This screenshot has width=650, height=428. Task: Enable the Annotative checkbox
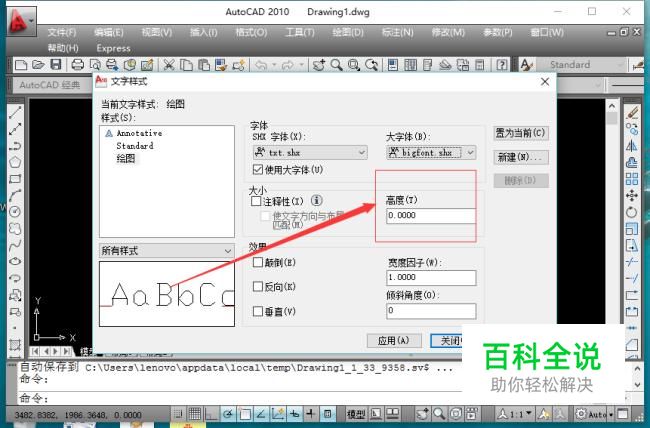(256, 201)
